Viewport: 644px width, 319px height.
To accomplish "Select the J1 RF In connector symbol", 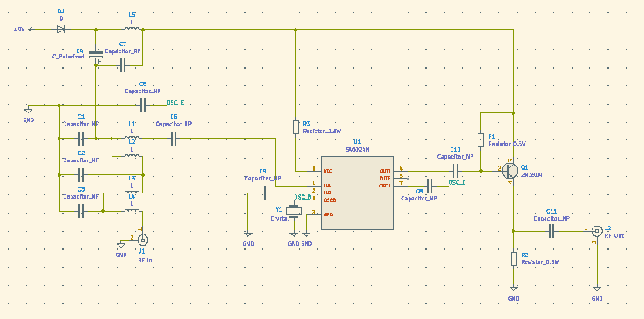I will (x=143, y=240).
